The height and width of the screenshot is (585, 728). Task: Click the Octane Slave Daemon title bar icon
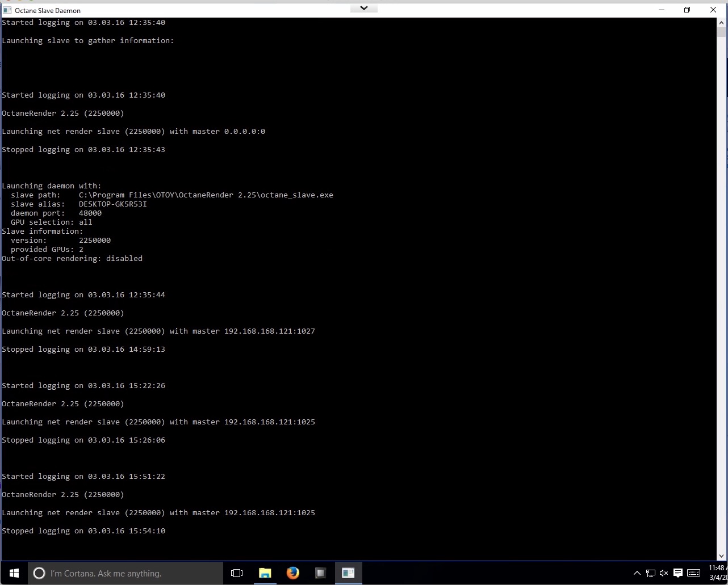pyautogui.click(x=7, y=10)
